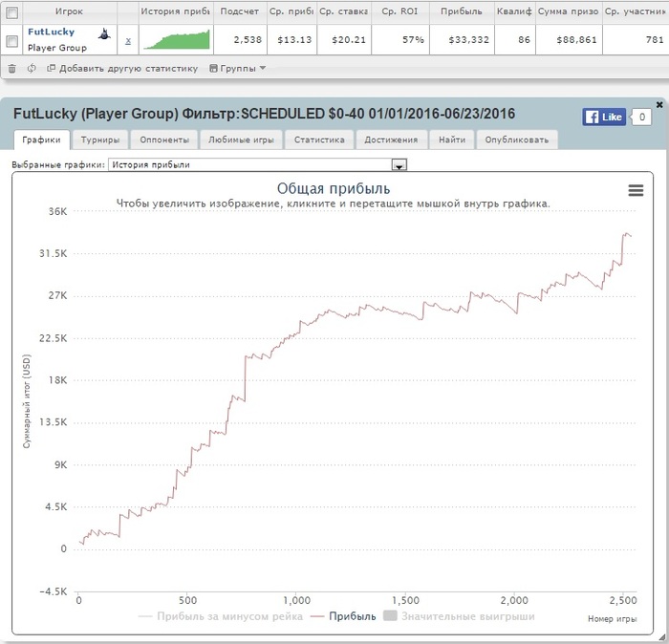The image size is (669, 644).
Task: Switch to the Найти tab
Action: pos(452,140)
